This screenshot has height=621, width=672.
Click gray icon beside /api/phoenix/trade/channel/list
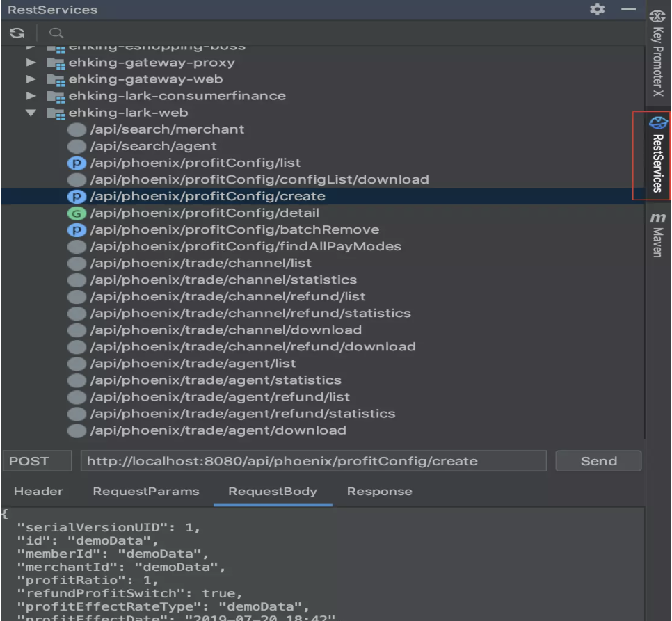pos(77,264)
